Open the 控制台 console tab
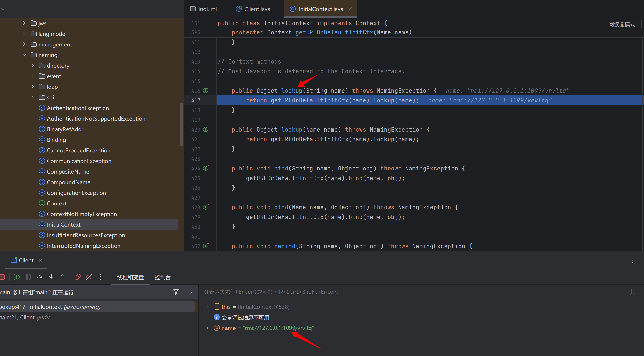Image resolution: width=644 pixels, height=356 pixels. [x=163, y=277]
